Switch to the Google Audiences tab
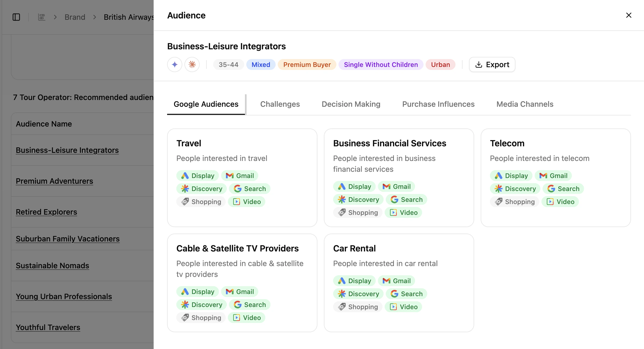Image resolution: width=644 pixels, height=349 pixels. [206, 104]
